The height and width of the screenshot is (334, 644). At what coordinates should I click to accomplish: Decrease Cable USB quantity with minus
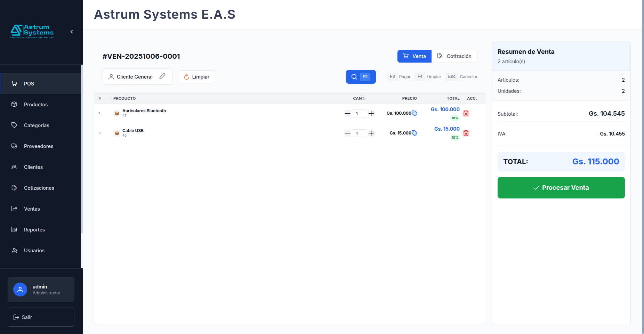[347, 133]
